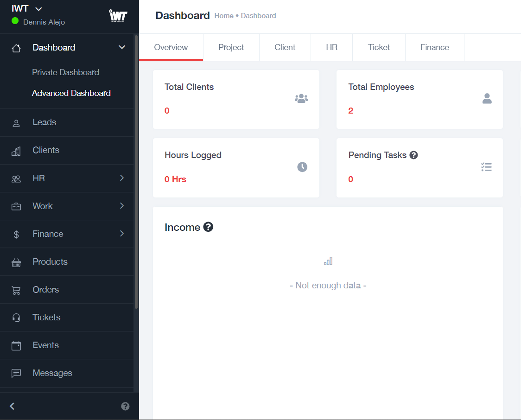Click the sidebar vertical scrollbar

[136, 172]
